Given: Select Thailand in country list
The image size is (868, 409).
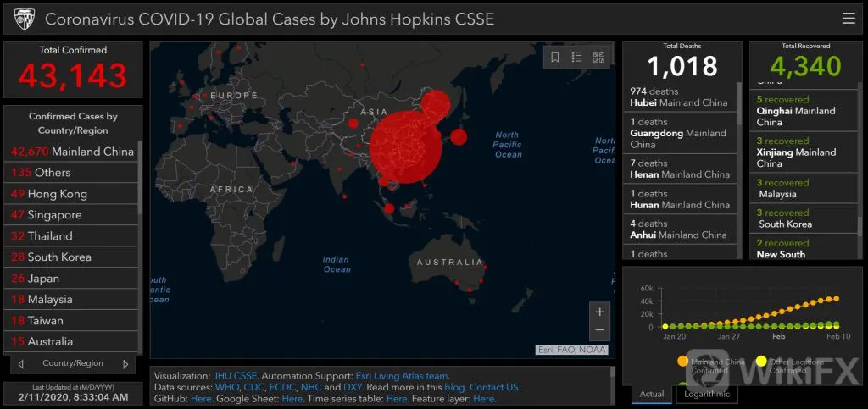Looking at the screenshot, I should (71, 236).
